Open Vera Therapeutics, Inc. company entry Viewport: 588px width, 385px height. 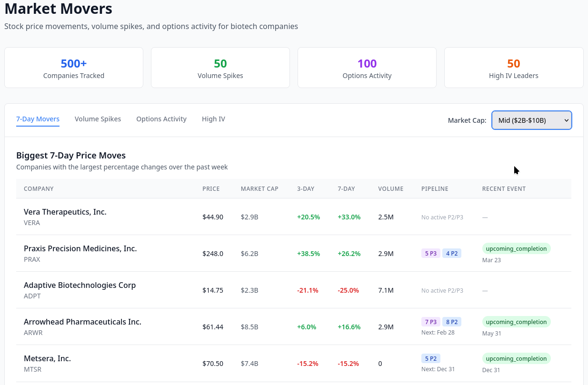[x=65, y=212]
